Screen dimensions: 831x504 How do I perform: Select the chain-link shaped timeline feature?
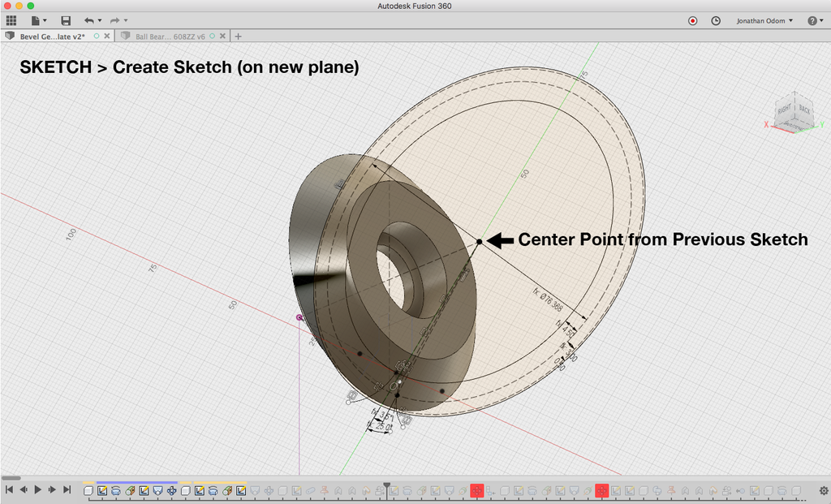point(310,490)
